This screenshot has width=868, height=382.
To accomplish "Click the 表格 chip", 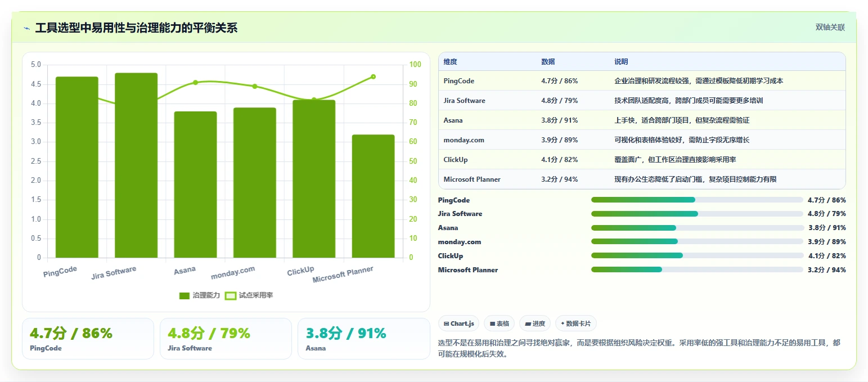I will click(x=500, y=323).
